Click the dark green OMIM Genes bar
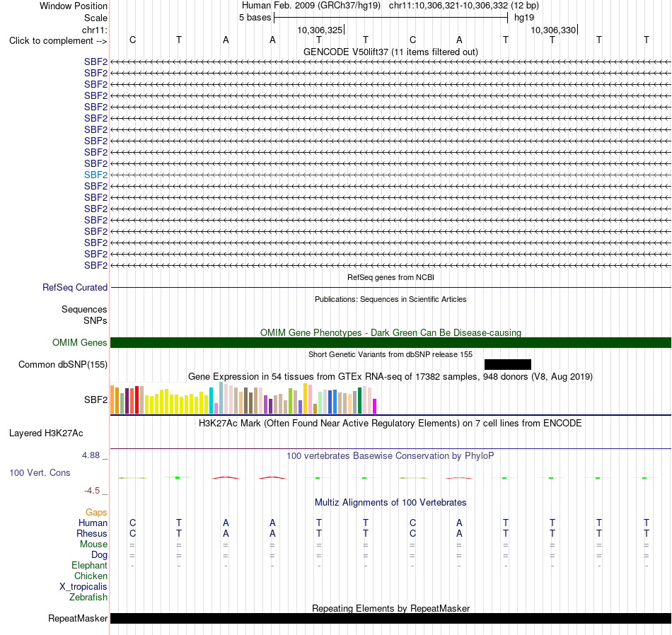The image size is (672, 635). [391, 342]
